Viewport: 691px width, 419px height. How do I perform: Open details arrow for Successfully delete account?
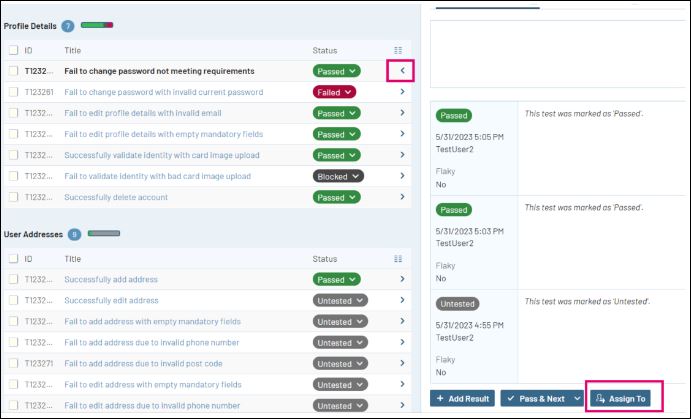402,197
